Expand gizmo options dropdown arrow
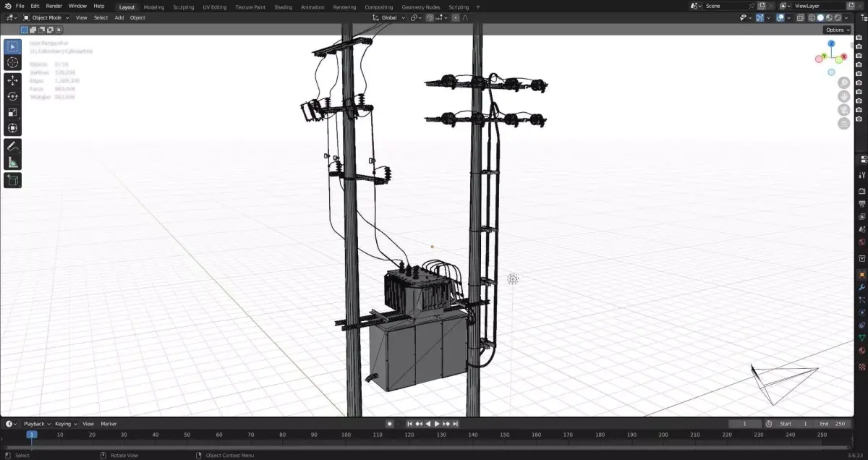The width and height of the screenshot is (868, 460). point(769,17)
